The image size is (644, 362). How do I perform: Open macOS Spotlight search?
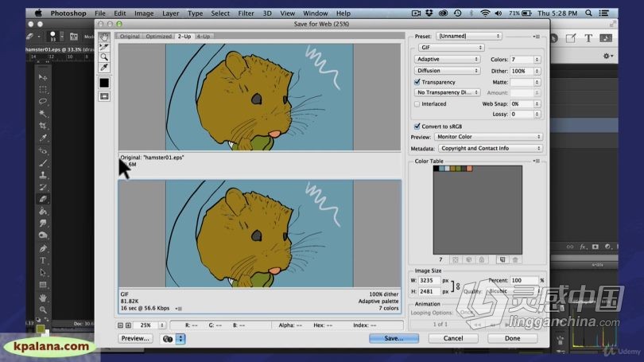[588, 14]
